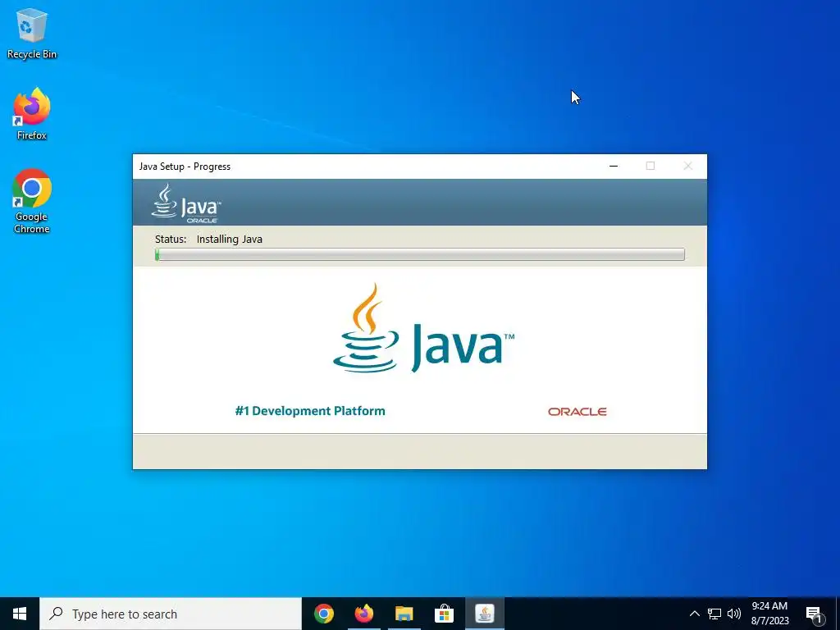Open the clock showing 9:24 AM
Image resolution: width=840 pixels, height=630 pixels.
tap(769, 614)
